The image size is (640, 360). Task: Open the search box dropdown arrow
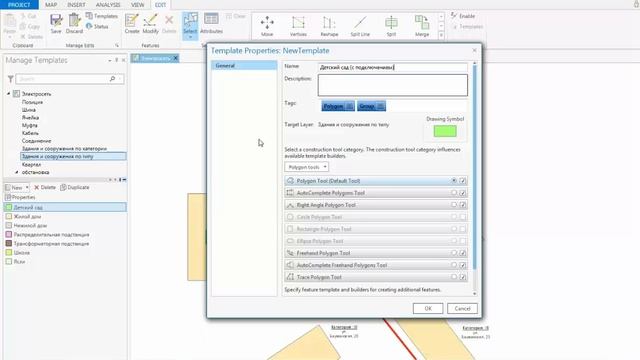[120, 79]
